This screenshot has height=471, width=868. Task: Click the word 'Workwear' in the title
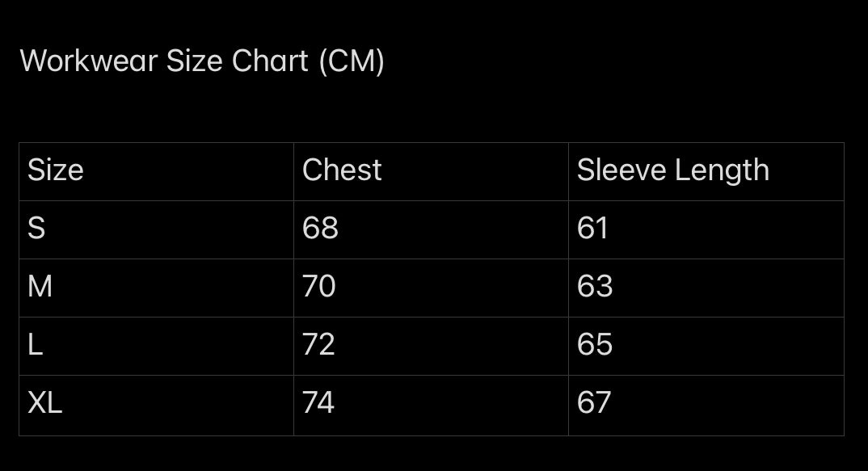[x=88, y=61]
